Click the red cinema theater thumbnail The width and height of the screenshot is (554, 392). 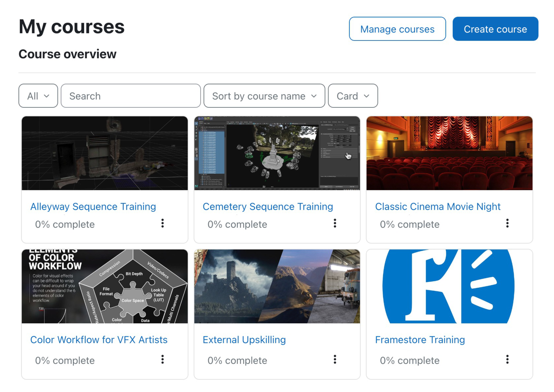point(449,153)
